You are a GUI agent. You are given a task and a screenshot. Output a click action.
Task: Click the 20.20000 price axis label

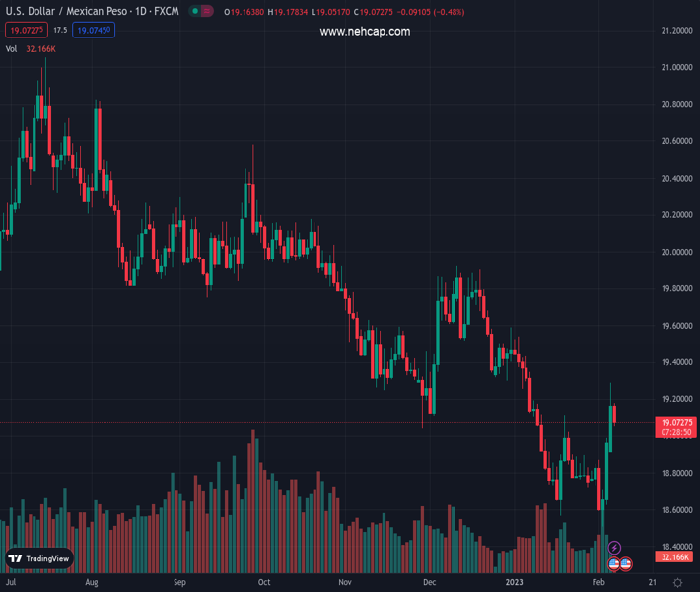coord(676,215)
